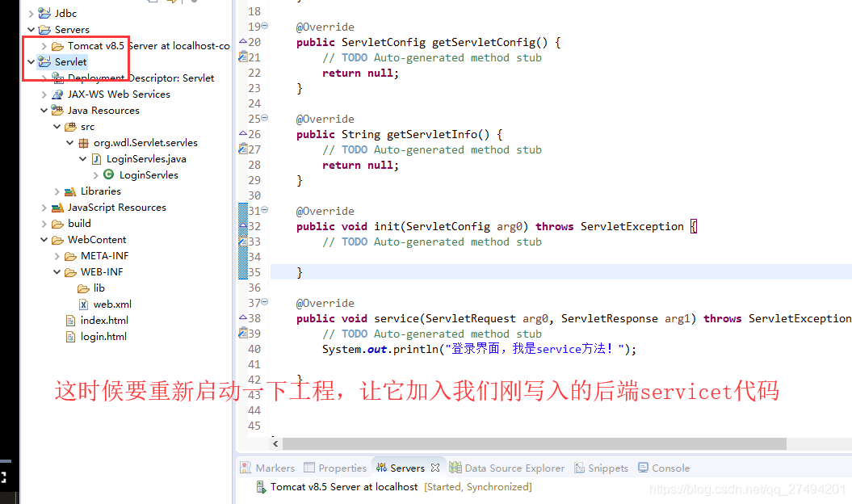852x504 pixels.
Task: Click the green LoginServles class icon
Action: point(109,174)
